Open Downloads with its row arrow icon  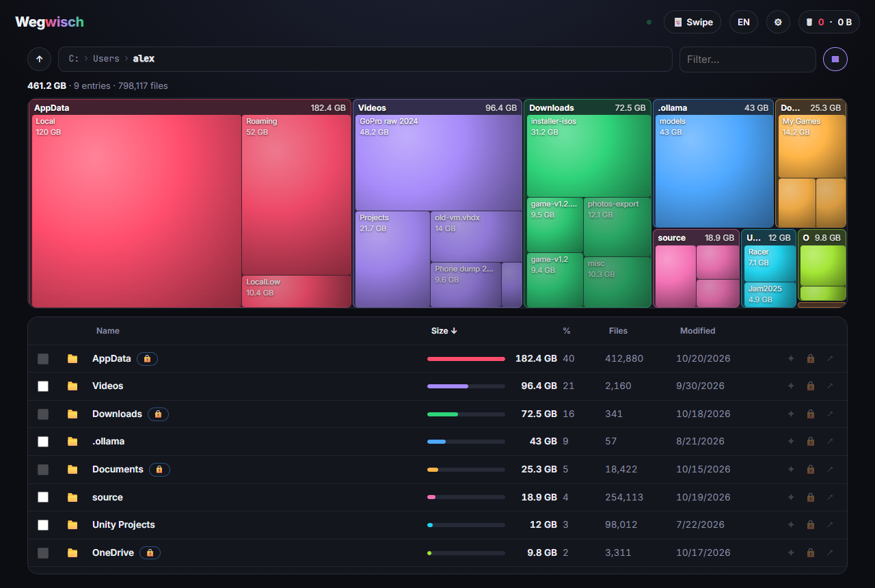[x=830, y=414]
